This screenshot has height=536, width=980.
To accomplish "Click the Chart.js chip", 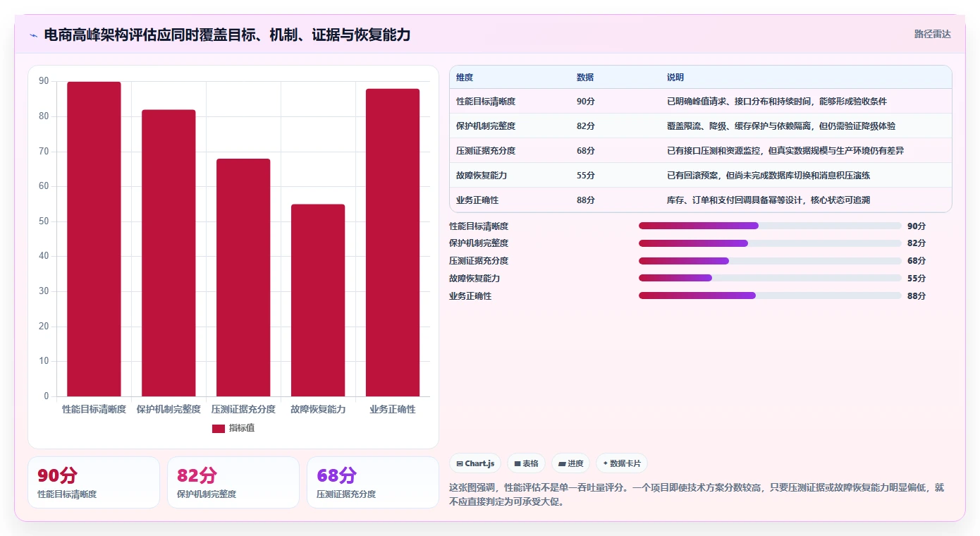I will [475, 463].
